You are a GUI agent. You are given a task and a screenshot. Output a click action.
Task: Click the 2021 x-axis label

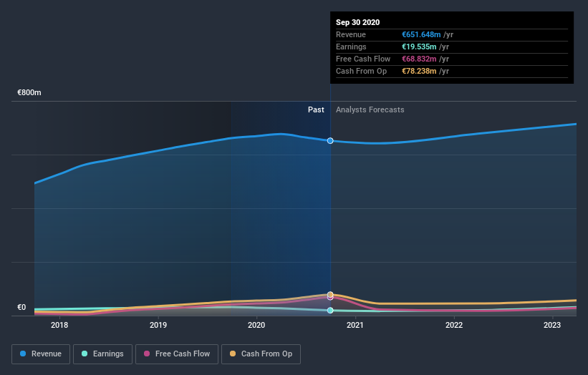click(x=355, y=325)
